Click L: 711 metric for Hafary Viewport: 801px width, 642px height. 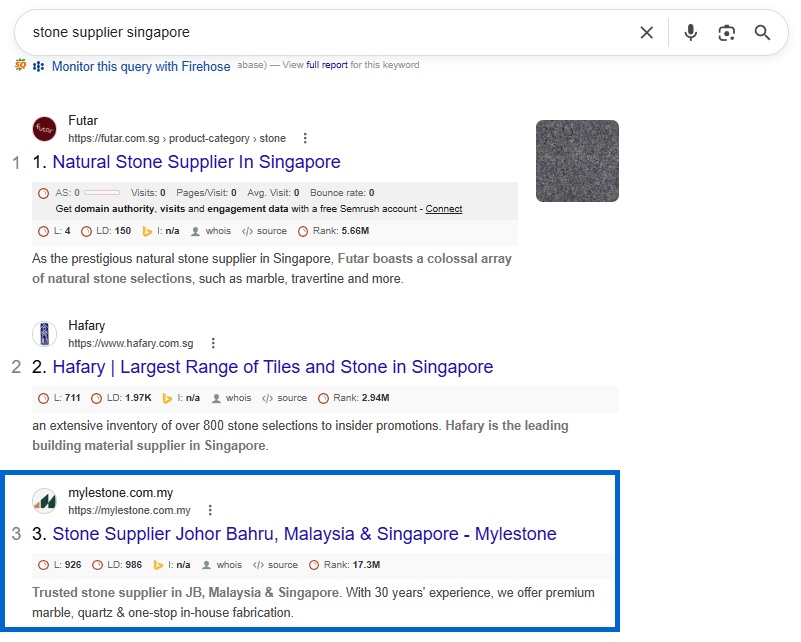tap(67, 398)
